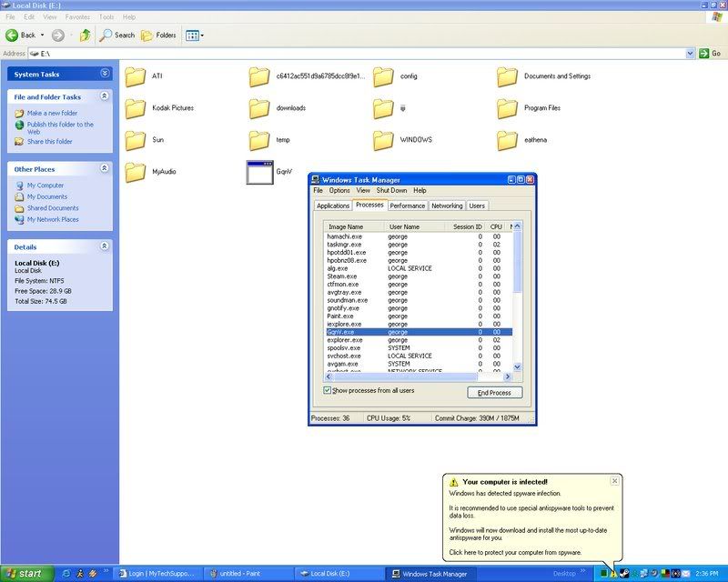Select the eathena folder
This screenshot has height=582, width=728.
[x=521, y=140]
